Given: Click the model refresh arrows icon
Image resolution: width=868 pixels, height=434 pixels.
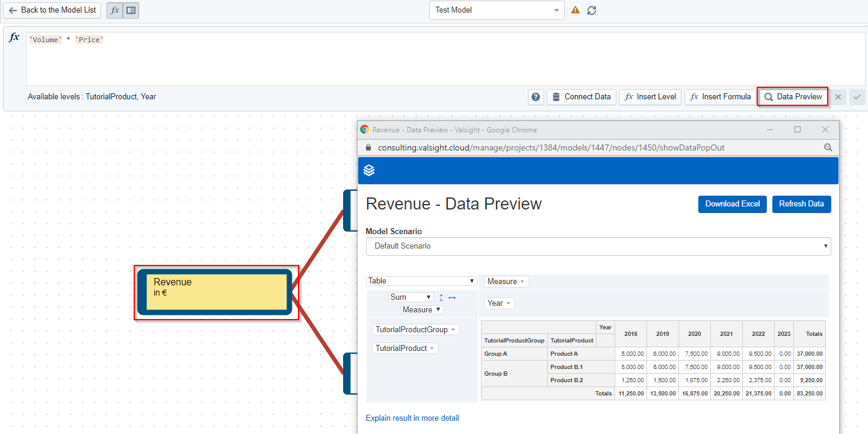Looking at the screenshot, I should click(592, 10).
